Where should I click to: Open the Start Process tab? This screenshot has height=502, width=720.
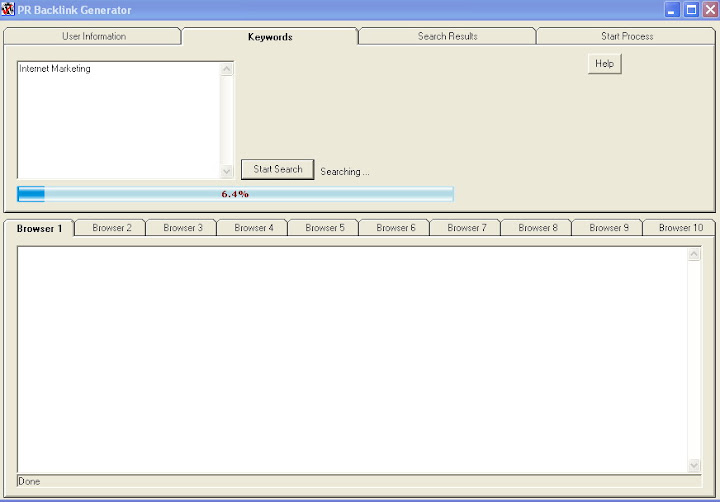pyautogui.click(x=627, y=36)
